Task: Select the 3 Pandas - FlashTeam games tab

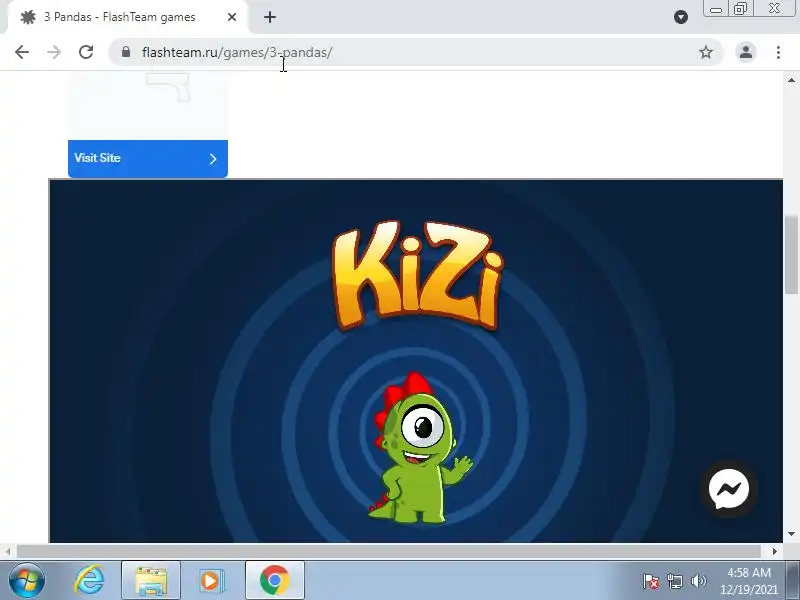Action: [x=128, y=17]
